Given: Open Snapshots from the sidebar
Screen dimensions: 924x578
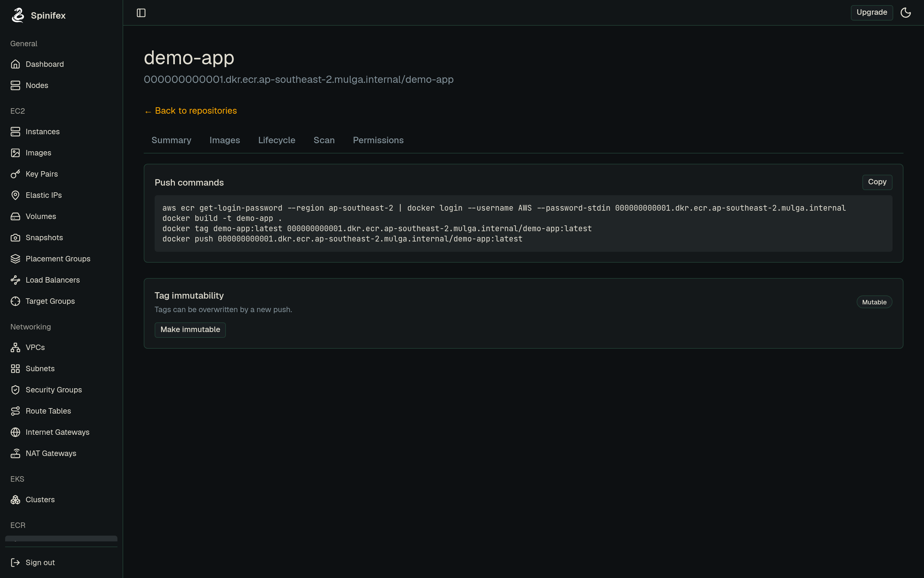Looking at the screenshot, I should click(61, 238).
